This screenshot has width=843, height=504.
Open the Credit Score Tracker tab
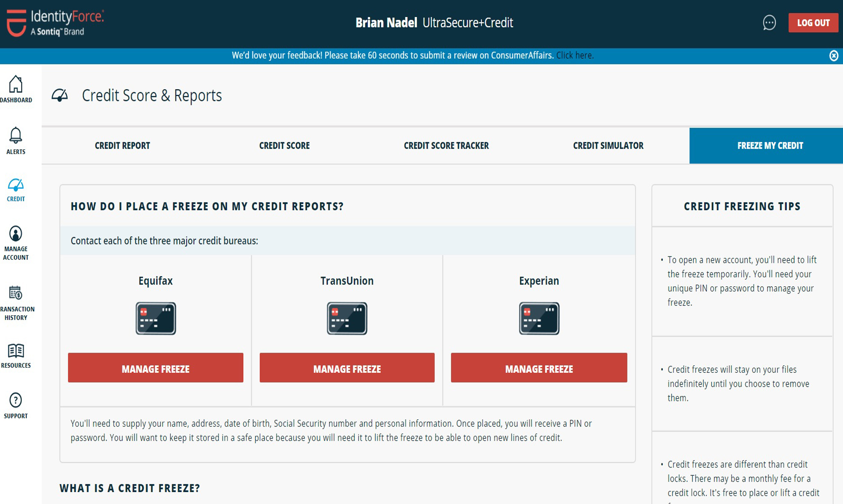point(446,146)
